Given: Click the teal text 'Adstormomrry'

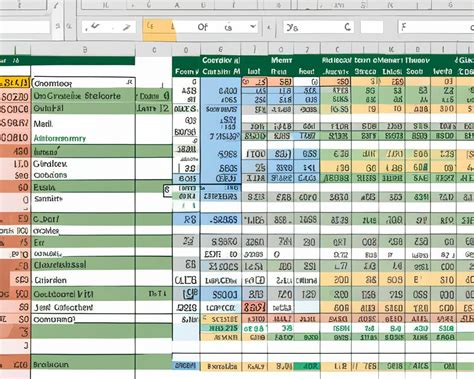Looking at the screenshot, I should pyautogui.click(x=60, y=138).
